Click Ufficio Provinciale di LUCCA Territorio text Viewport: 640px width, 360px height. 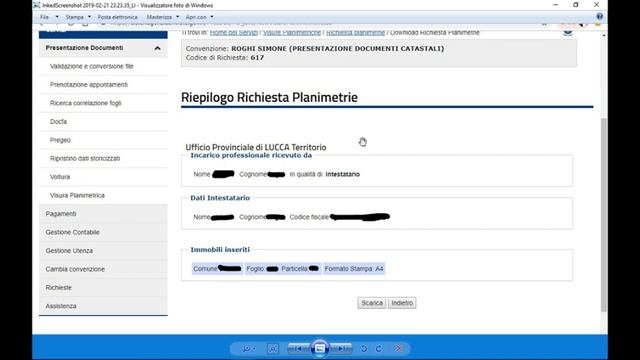[256, 147]
